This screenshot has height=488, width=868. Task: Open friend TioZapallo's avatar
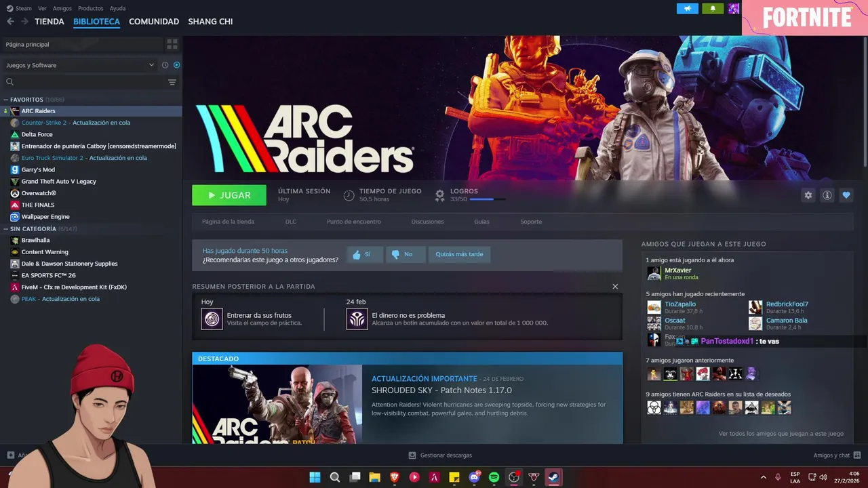[654, 307]
